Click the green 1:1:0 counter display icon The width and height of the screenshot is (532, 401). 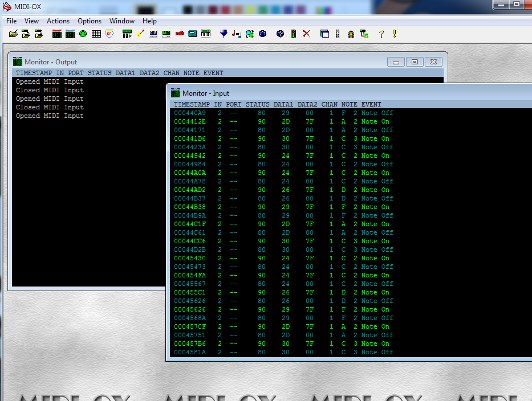click(x=166, y=34)
